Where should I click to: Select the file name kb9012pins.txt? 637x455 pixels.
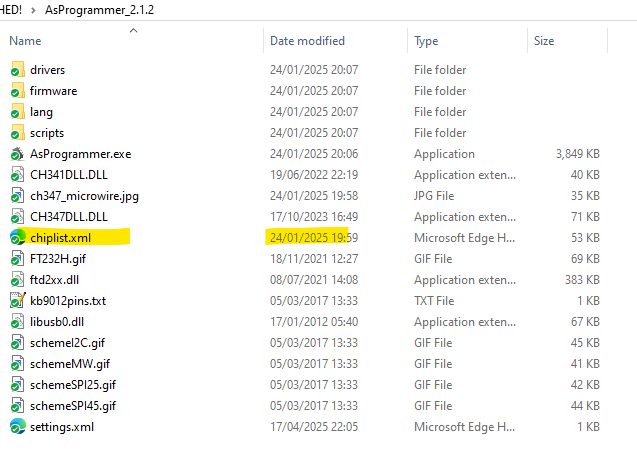coord(68,301)
